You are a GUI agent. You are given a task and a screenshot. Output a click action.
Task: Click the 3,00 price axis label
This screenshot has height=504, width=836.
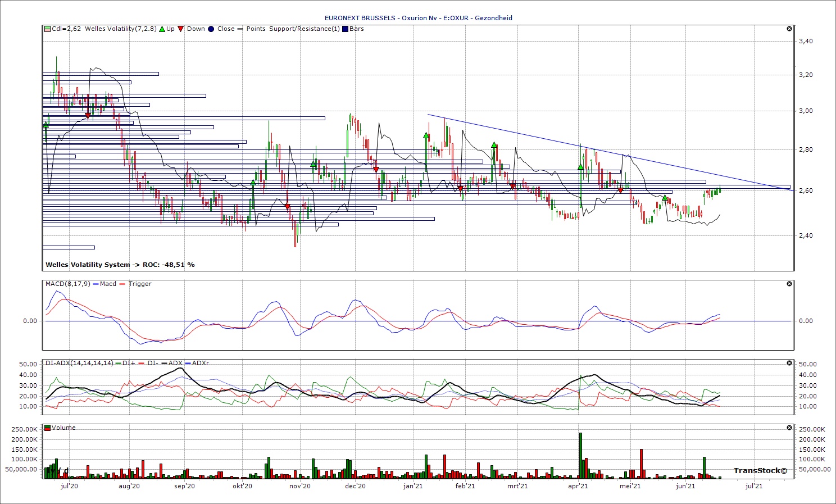coord(805,111)
